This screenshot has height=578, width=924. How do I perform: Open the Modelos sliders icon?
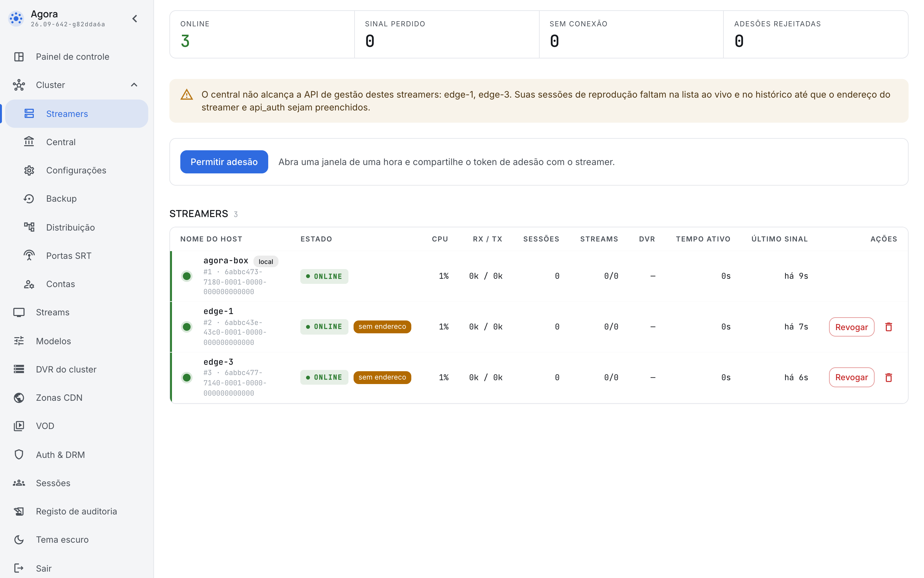tap(19, 341)
